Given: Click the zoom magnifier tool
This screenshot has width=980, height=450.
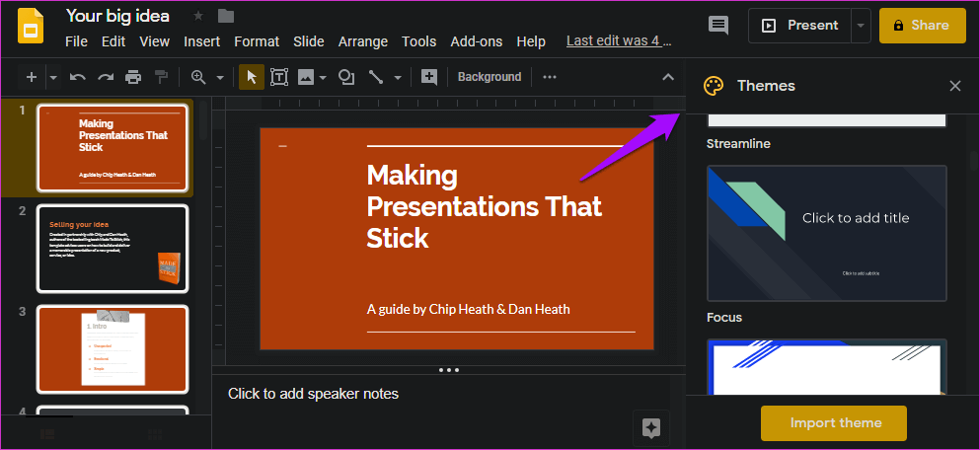Looking at the screenshot, I should point(198,77).
